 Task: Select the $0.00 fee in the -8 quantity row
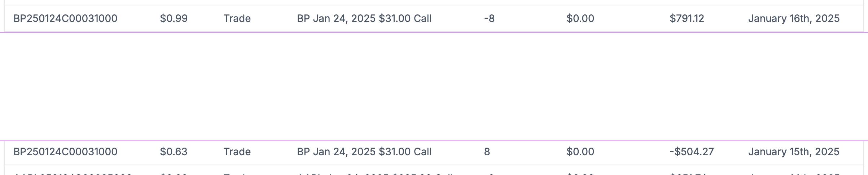tap(580, 18)
